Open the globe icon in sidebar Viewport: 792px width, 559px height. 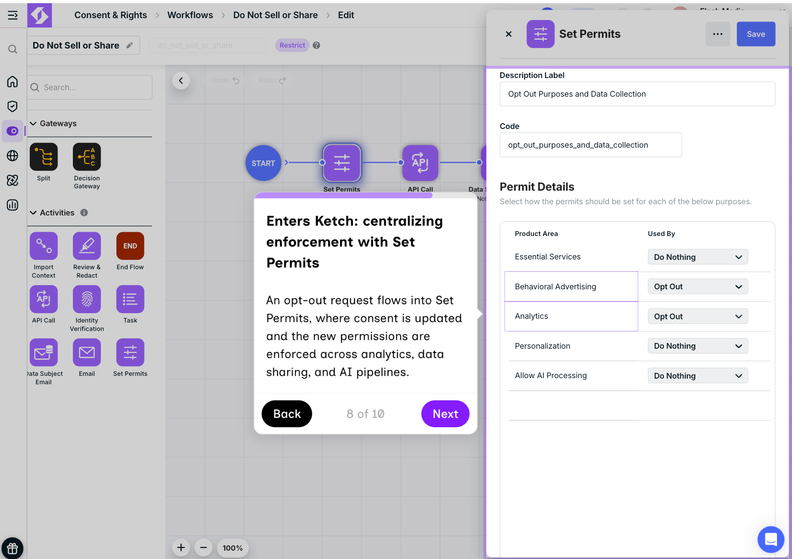pyautogui.click(x=13, y=156)
